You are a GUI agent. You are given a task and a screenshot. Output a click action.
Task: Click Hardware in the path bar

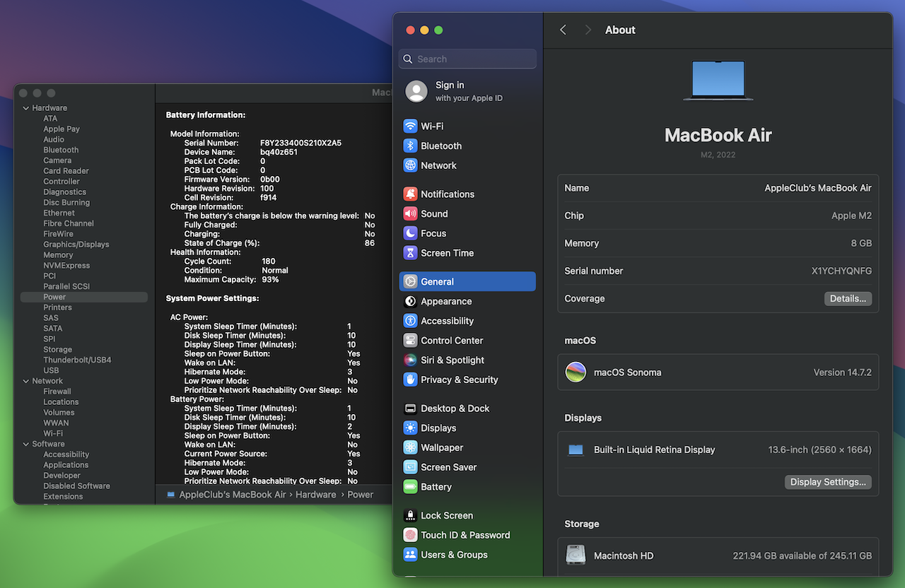click(x=315, y=495)
